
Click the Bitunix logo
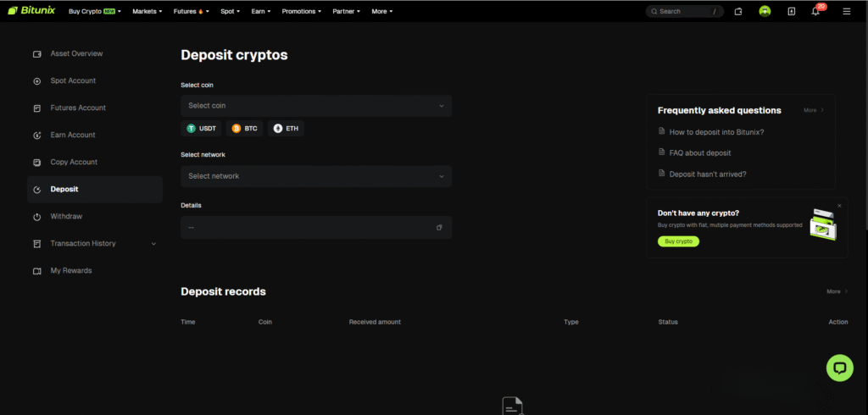click(x=32, y=12)
